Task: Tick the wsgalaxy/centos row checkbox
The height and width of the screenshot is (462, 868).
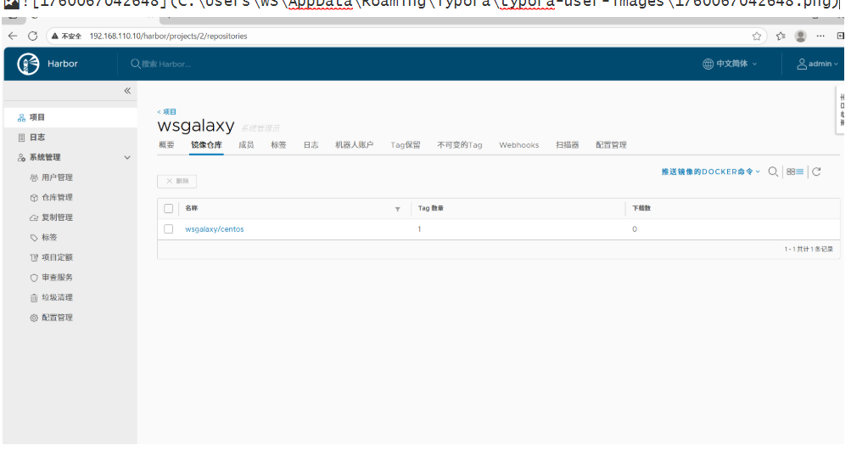Action: tap(168, 229)
